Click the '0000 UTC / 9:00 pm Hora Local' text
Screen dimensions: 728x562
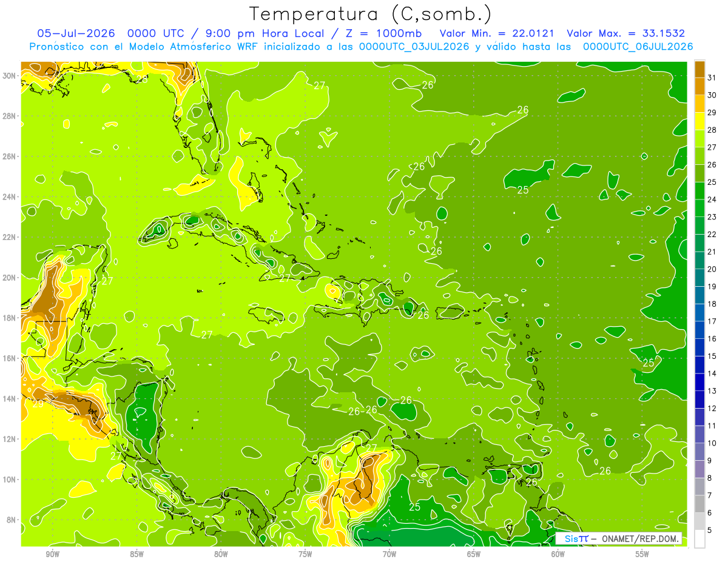click(228, 33)
